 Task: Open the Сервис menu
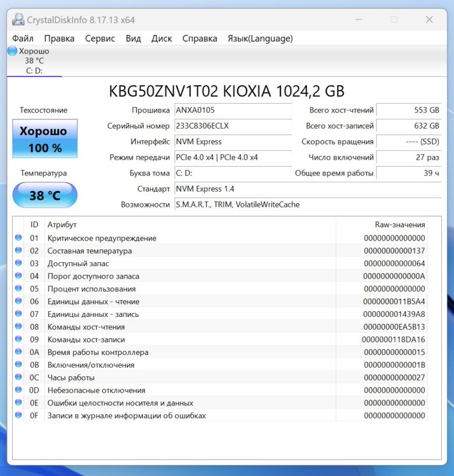click(100, 38)
